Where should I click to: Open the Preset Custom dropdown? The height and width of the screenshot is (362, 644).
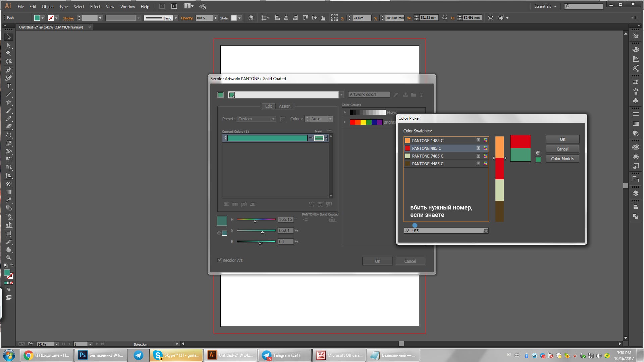pos(256,119)
